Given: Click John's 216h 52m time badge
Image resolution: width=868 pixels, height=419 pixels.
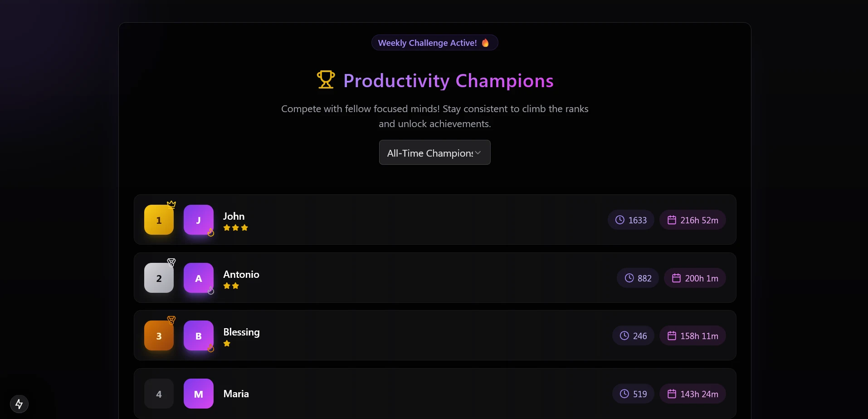Looking at the screenshot, I should coord(692,220).
